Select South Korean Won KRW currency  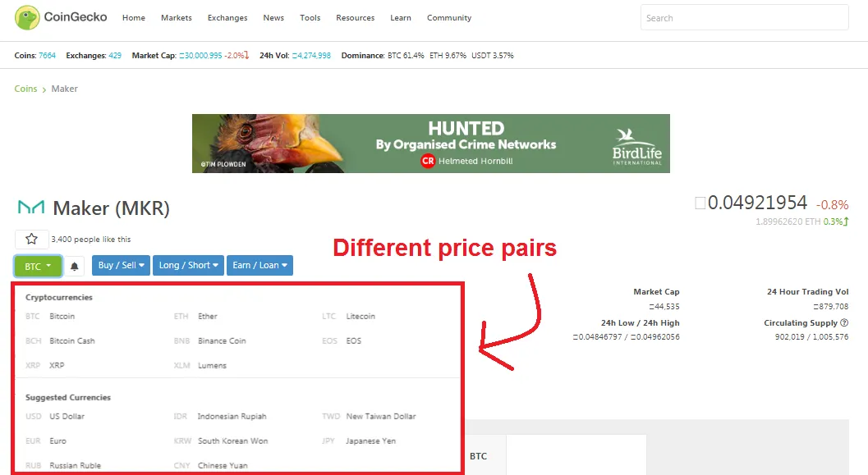pos(221,441)
